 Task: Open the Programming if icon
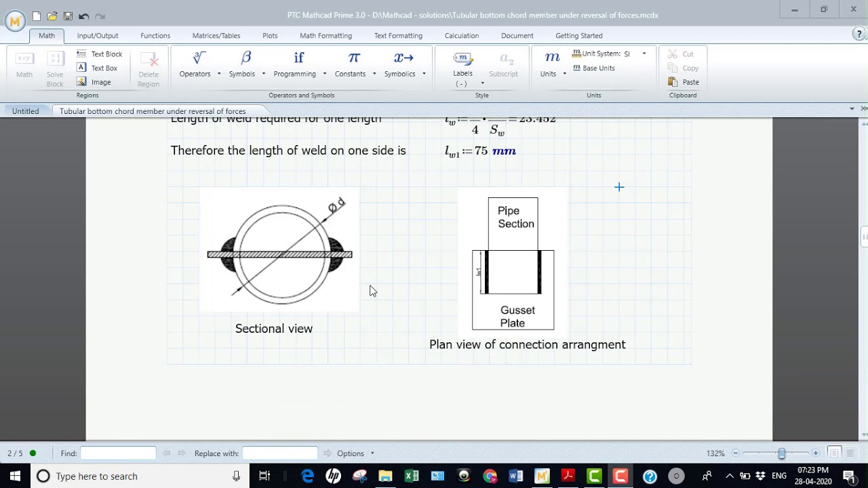(x=298, y=58)
